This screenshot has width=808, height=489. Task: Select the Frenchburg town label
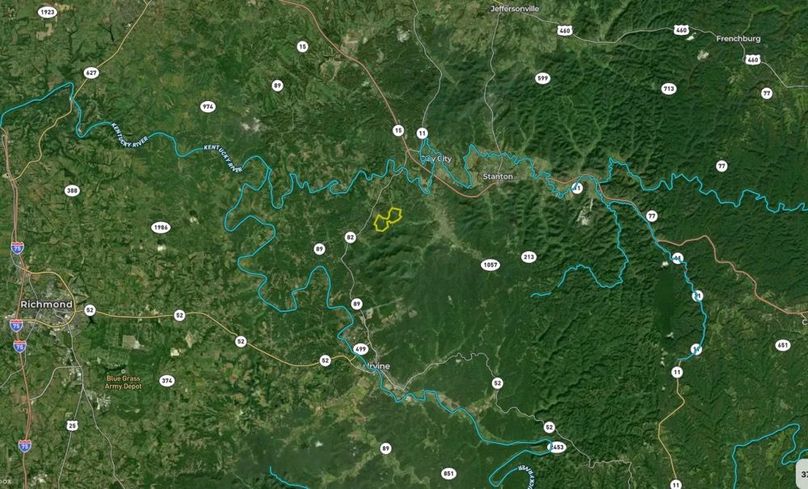738,39
